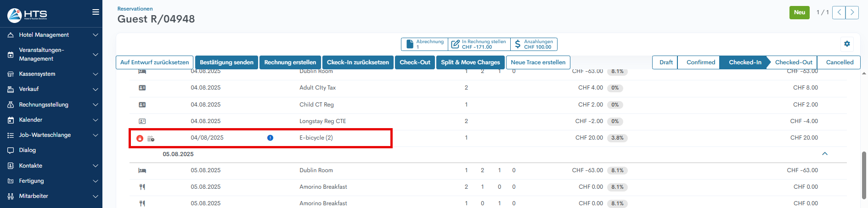Open Anzahlungen CHF 100.00 stat button

coord(534,44)
